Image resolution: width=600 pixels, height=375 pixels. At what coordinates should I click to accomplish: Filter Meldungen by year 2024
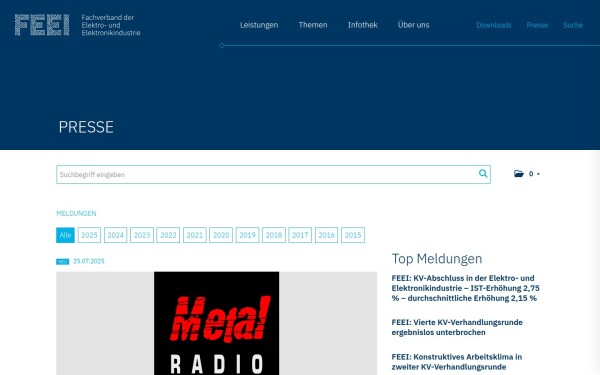point(116,235)
